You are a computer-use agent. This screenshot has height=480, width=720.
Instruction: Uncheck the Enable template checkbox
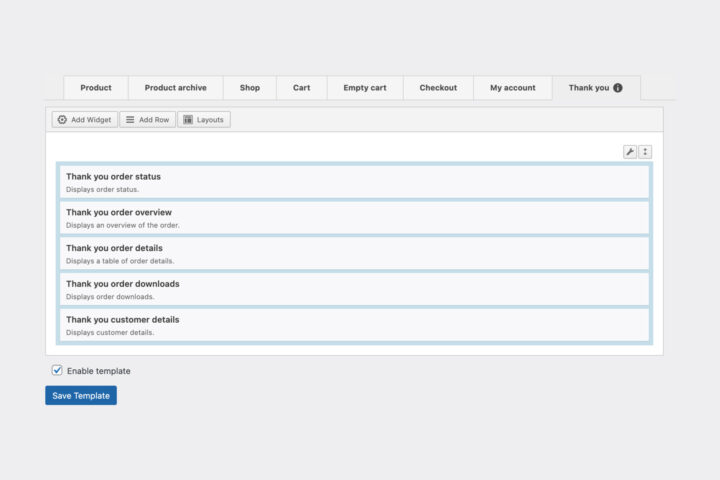coord(57,370)
